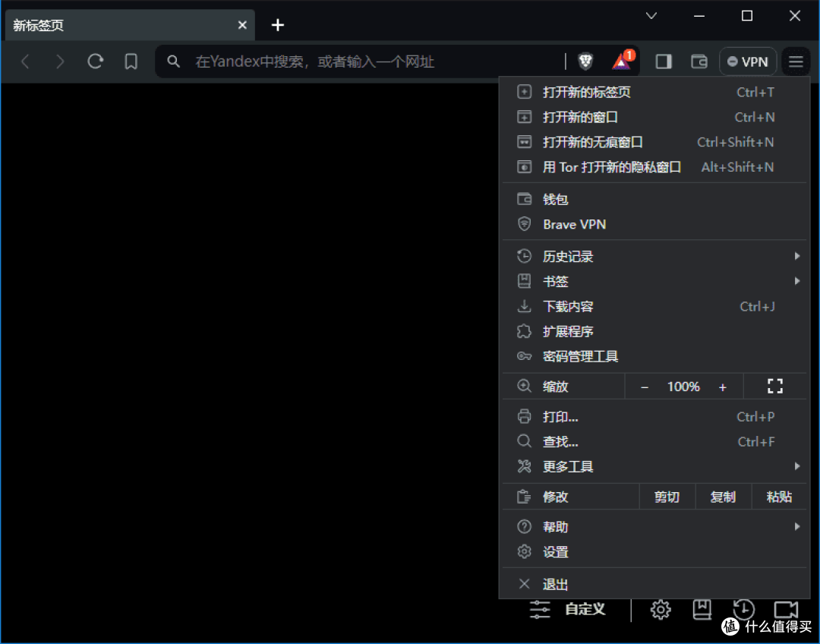Click the 自定义 customize button

567,610
